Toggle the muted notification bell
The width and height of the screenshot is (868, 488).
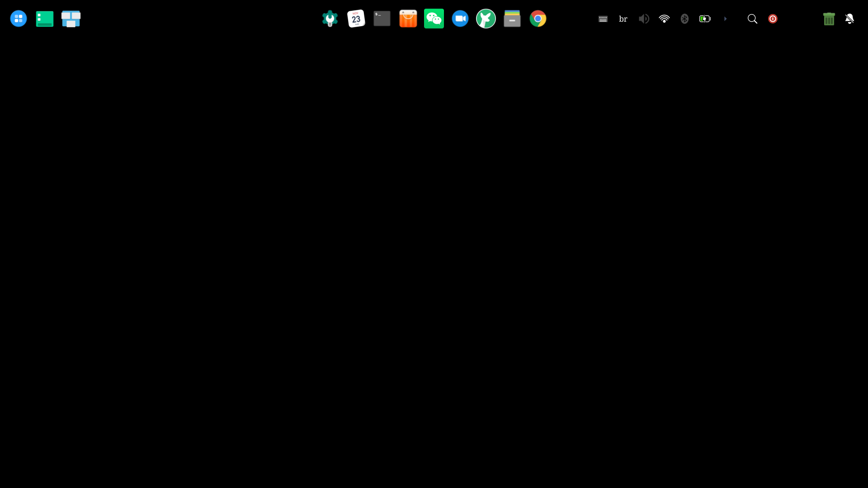pos(849,19)
